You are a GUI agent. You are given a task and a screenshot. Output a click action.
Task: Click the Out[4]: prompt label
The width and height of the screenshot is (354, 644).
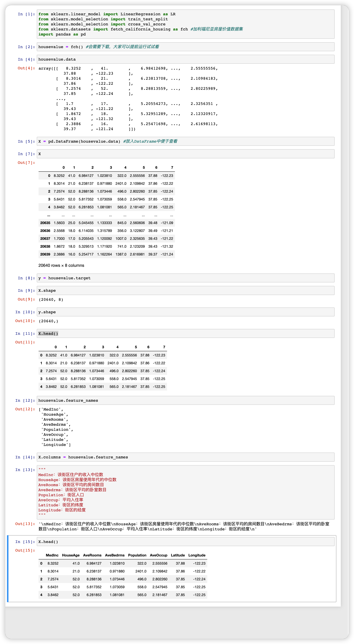click(x=26, y=68)
